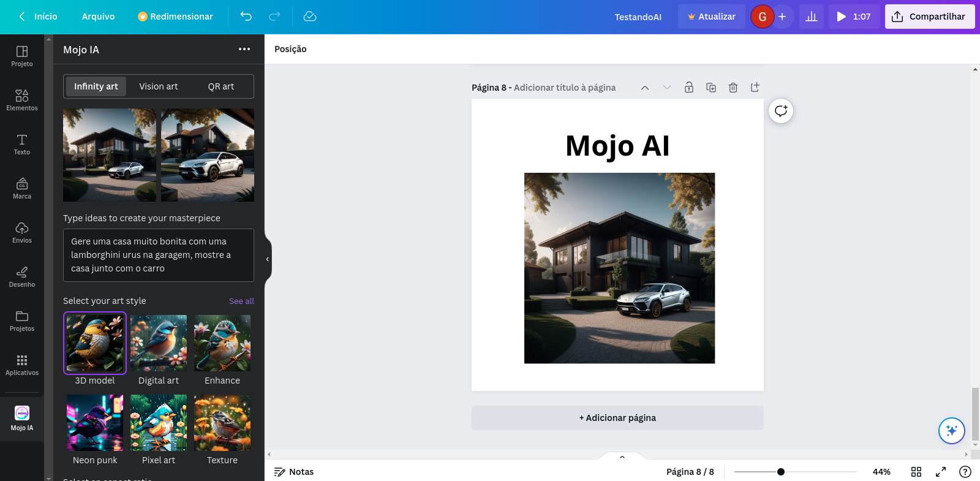Move page 8 down with chevron

tap(667, 88)
